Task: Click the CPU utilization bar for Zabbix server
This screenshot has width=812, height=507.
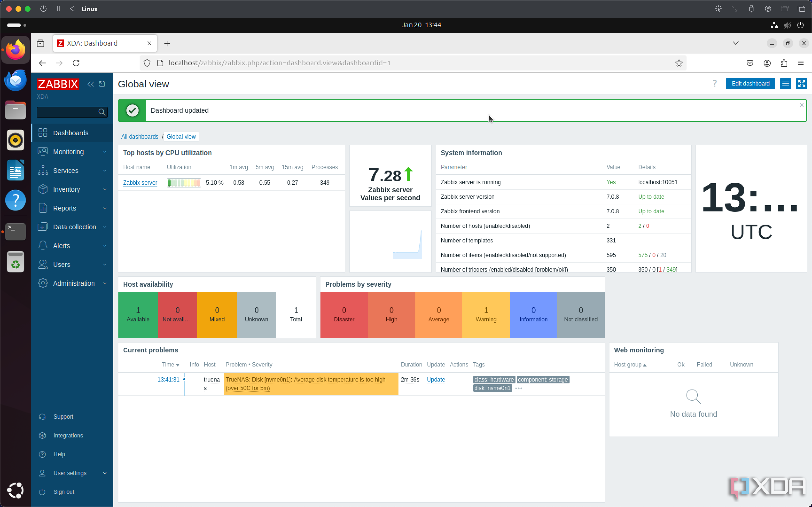Action: coord(183,182)
